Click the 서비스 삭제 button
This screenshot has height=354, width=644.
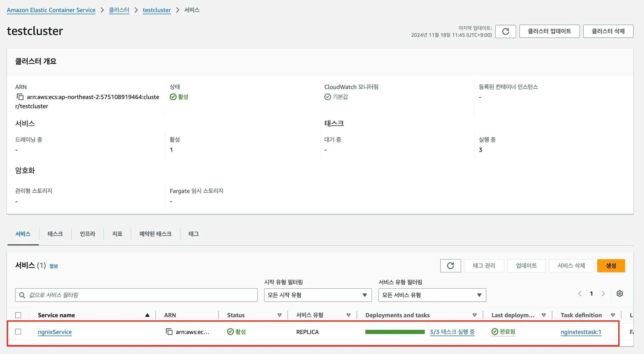pos(571,266)
